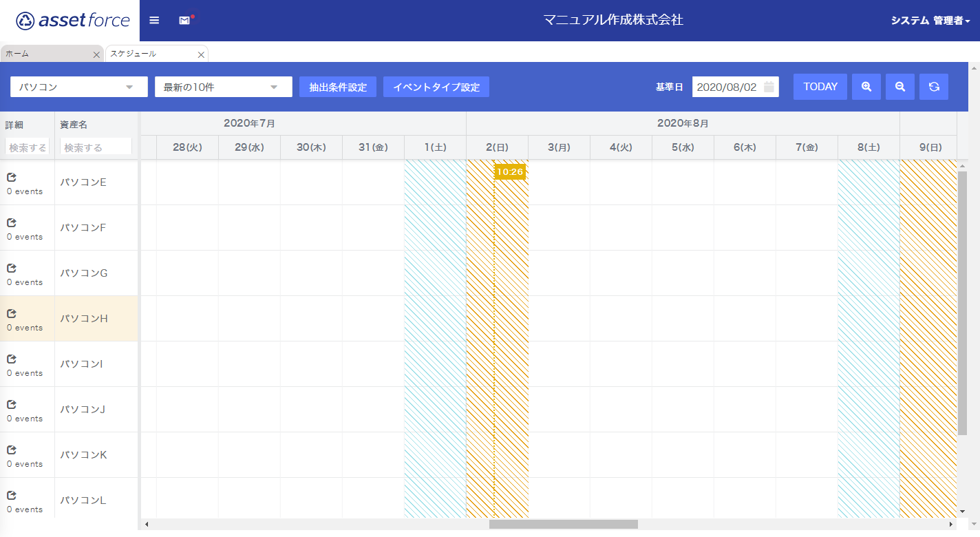Image resolution: width=980 pixels, height=537 pixels.
Task: Open detail icon for パソコンJ
Action: [12, 404]
